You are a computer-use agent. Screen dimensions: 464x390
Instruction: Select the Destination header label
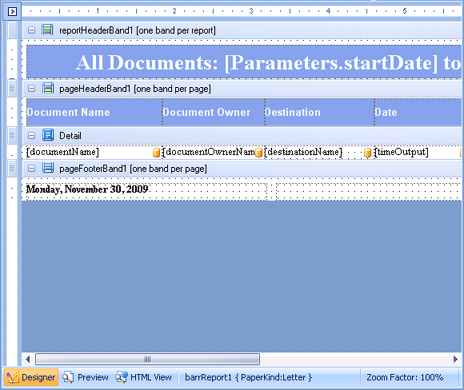click(x=320, y=112)
